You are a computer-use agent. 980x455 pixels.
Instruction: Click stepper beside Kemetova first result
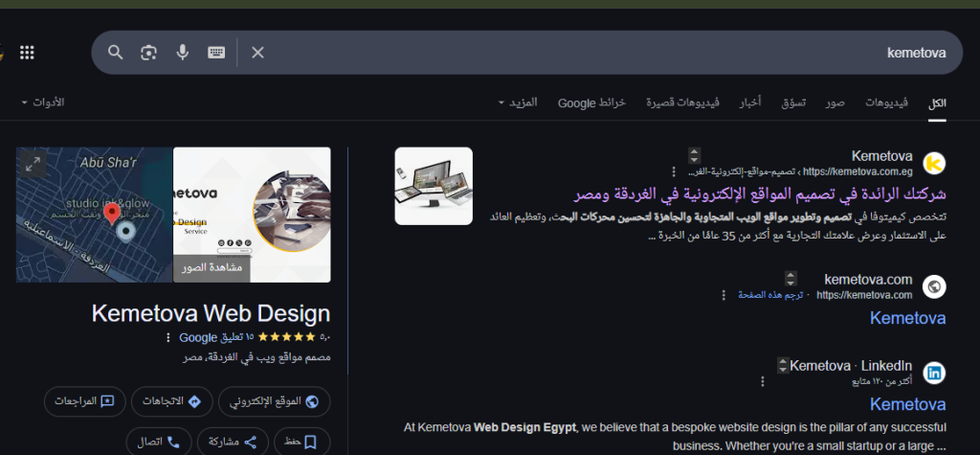695,155
